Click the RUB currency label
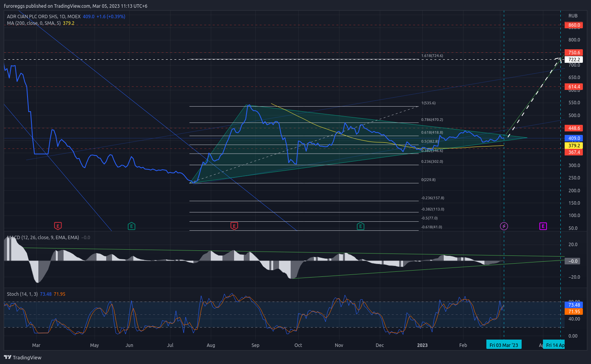The image size is (591, 364). pos(573,16)
